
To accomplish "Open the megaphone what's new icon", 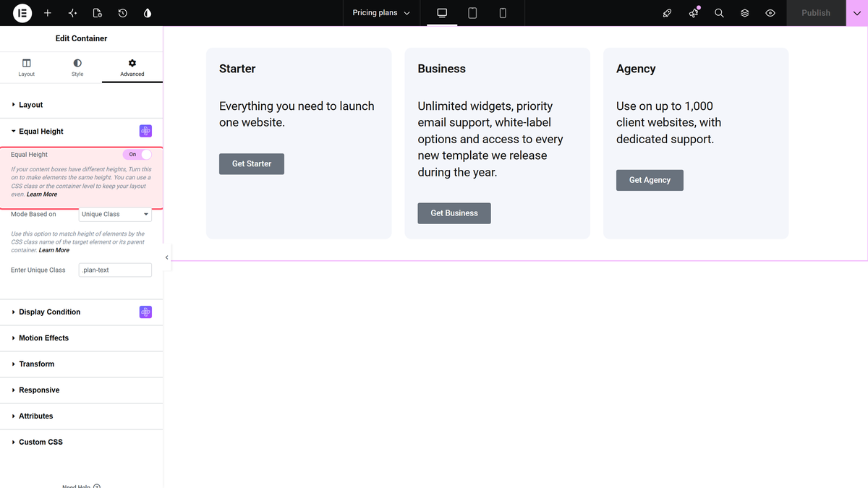I will pyautogui.click(x=694, y=13).
